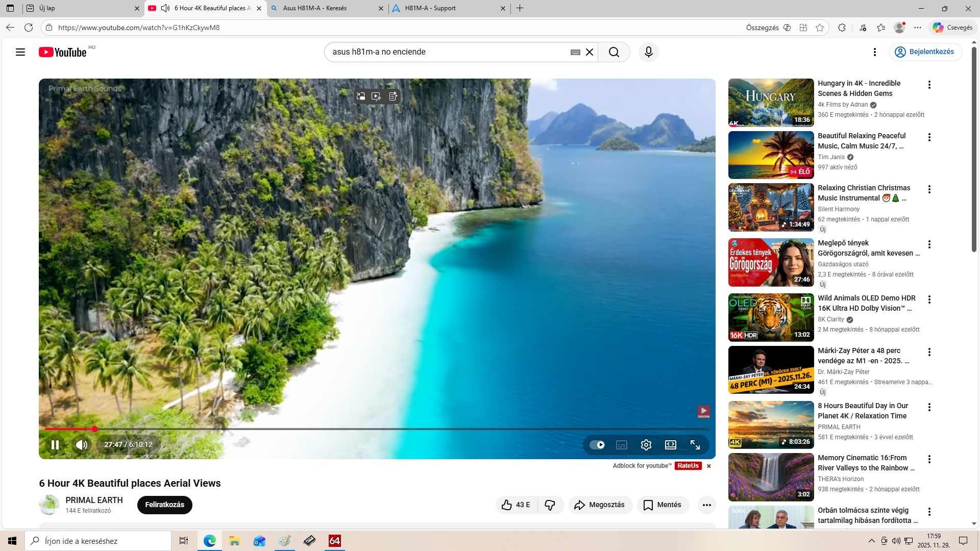
Task: Click the red video progress bar
Action: click(x=69, y=429)
